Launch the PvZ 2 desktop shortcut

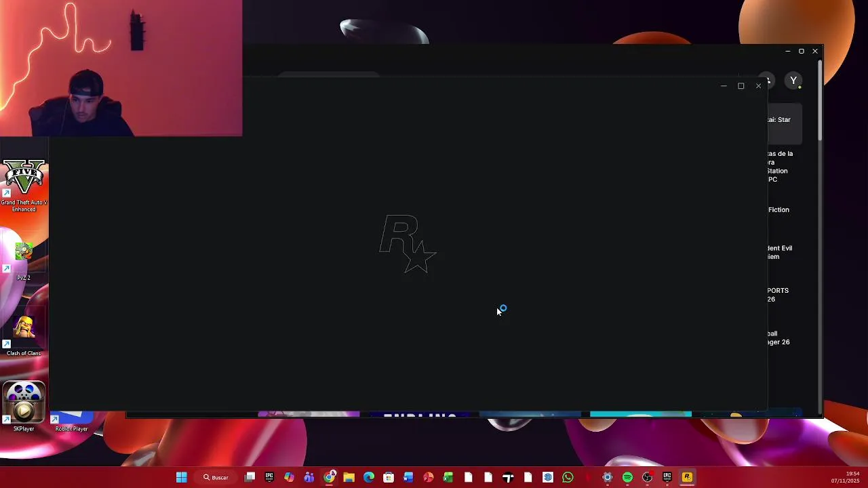coord(24,260)
